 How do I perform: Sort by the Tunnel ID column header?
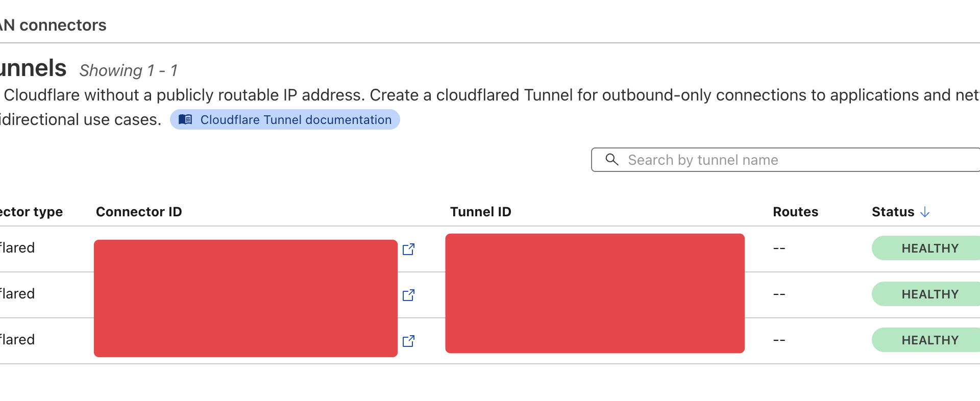480,211
